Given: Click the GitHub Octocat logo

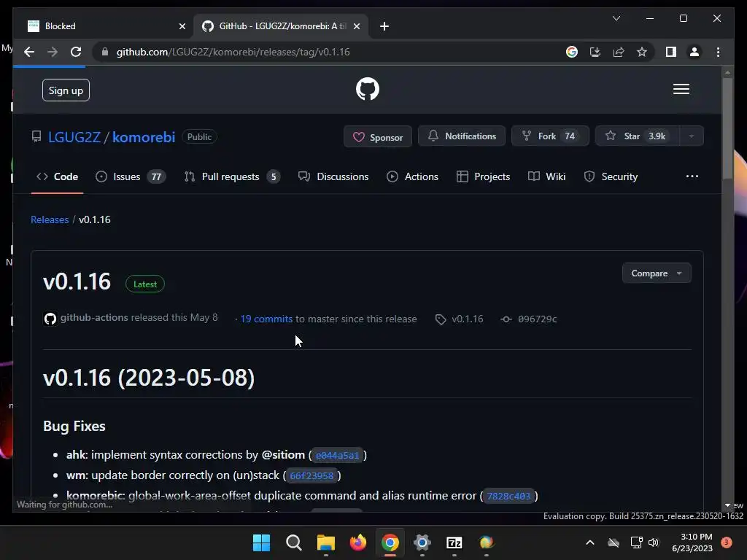Looking at the screenshot, I should click(368, 89).
